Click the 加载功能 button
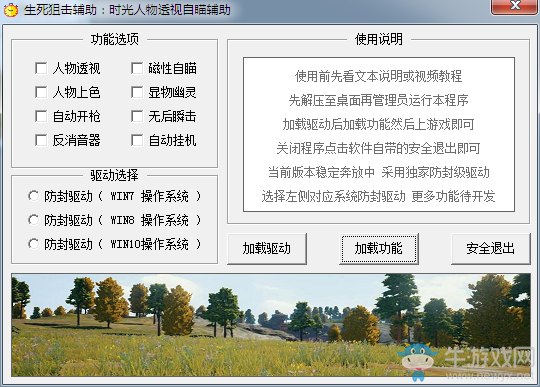 click(379, 249)
